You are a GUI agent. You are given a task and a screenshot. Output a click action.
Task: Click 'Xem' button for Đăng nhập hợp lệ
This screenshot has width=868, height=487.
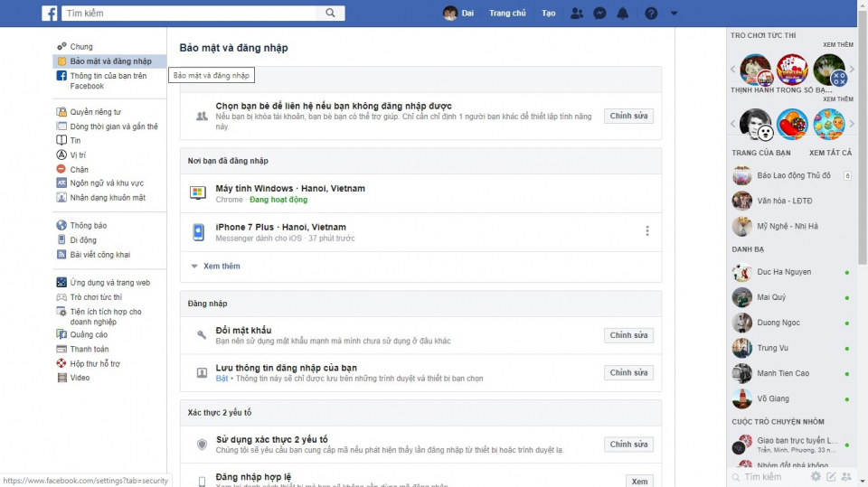click(x=639, y=482)
